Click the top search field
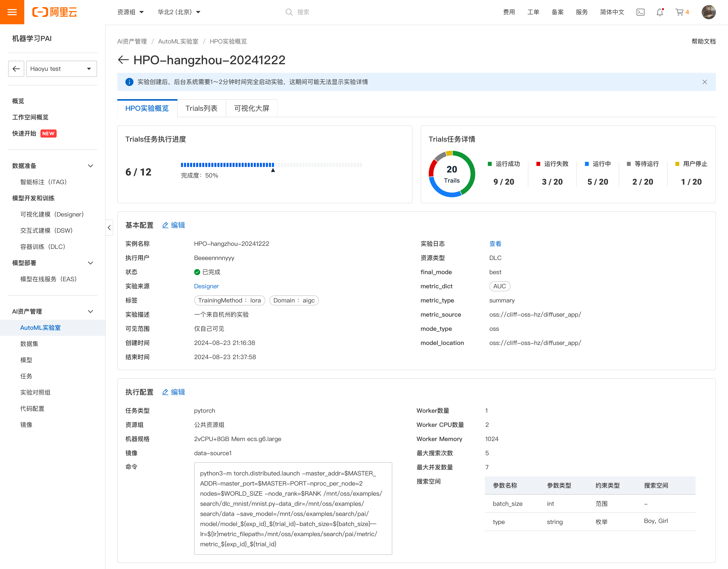728x569 pixels. pyautogui.click(x=303, y=12)
